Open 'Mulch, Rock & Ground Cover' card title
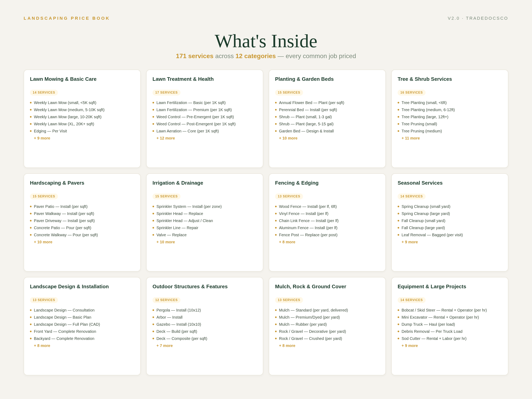The height and width of the screenshot is (399, 532). (311, 286)
